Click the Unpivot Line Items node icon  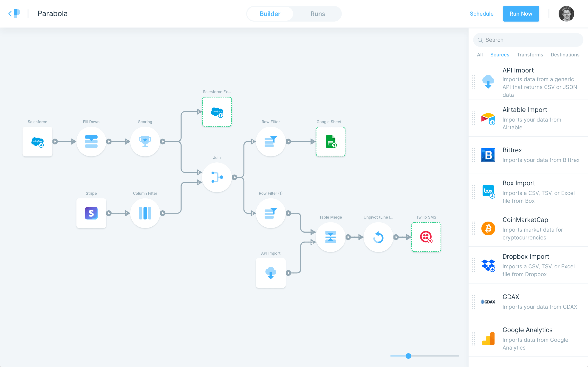[378, 237]
